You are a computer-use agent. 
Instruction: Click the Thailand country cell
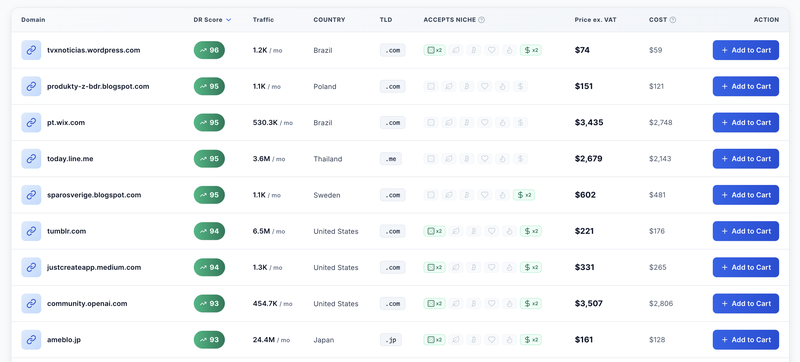pyautogui.click(x=328, y=159)
